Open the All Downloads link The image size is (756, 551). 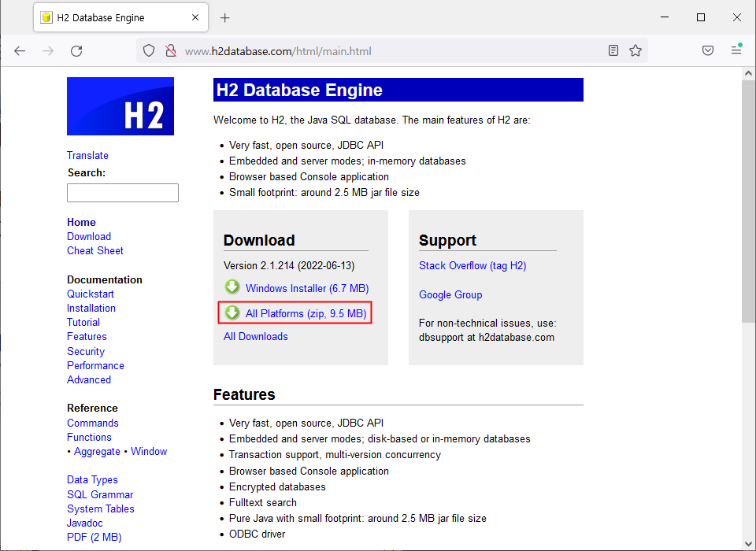256,336
